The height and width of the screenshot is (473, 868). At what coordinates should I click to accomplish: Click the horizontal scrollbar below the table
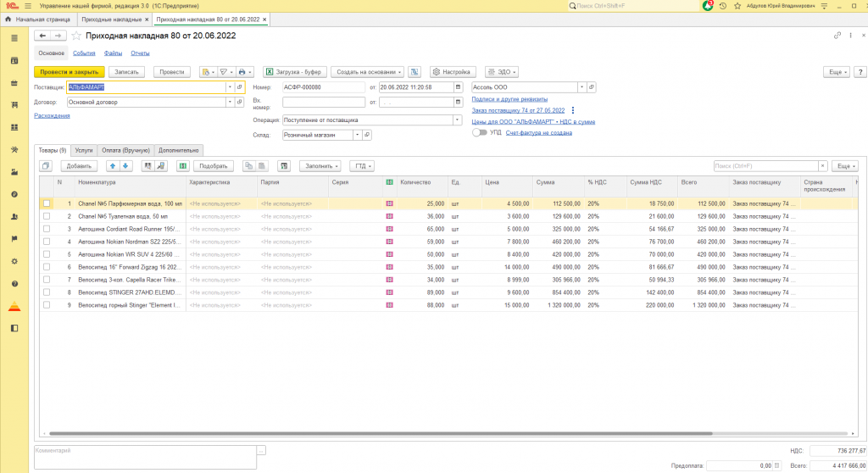[381, 433]
